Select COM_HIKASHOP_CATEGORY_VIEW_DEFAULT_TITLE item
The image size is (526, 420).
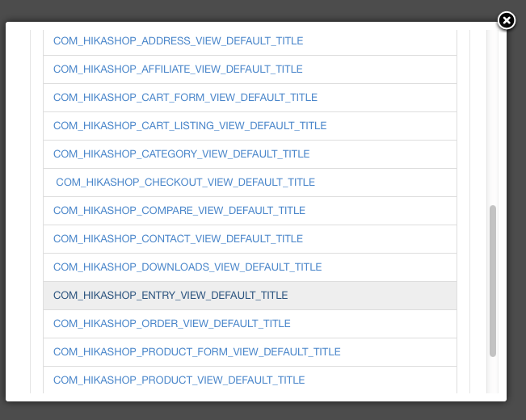181,153
